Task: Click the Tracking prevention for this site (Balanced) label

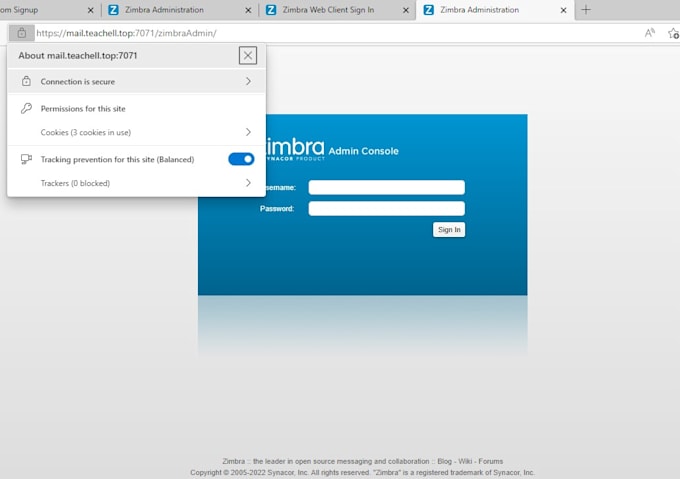Action: pos(117,159)
